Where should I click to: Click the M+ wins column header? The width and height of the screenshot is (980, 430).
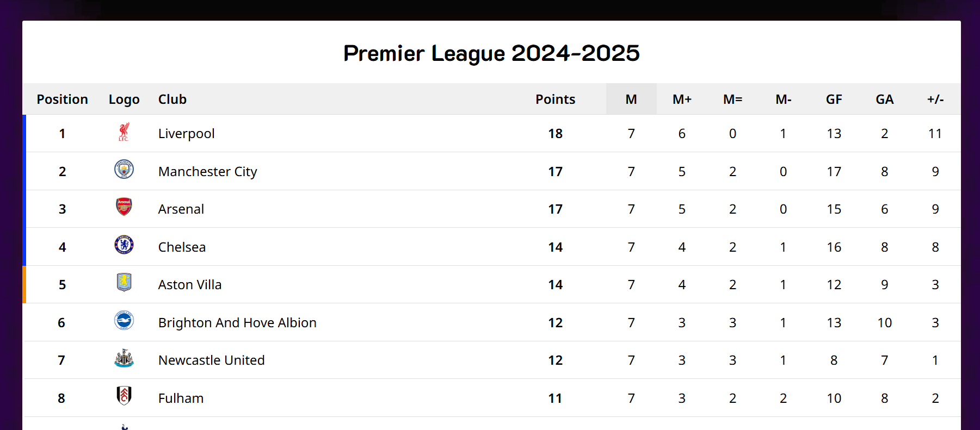[x=682, y=99]
